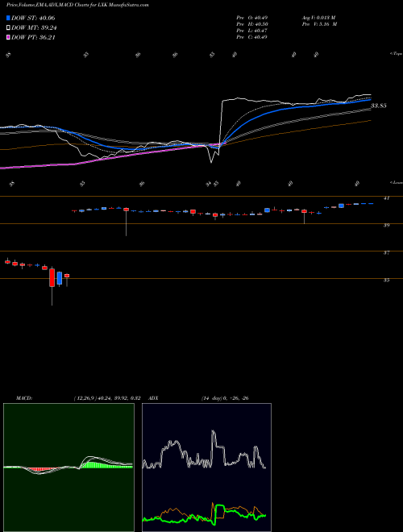Click the 'Pre O: 40.49' value
This screenshot has width=403, height=532.
(x=251, y=17)
